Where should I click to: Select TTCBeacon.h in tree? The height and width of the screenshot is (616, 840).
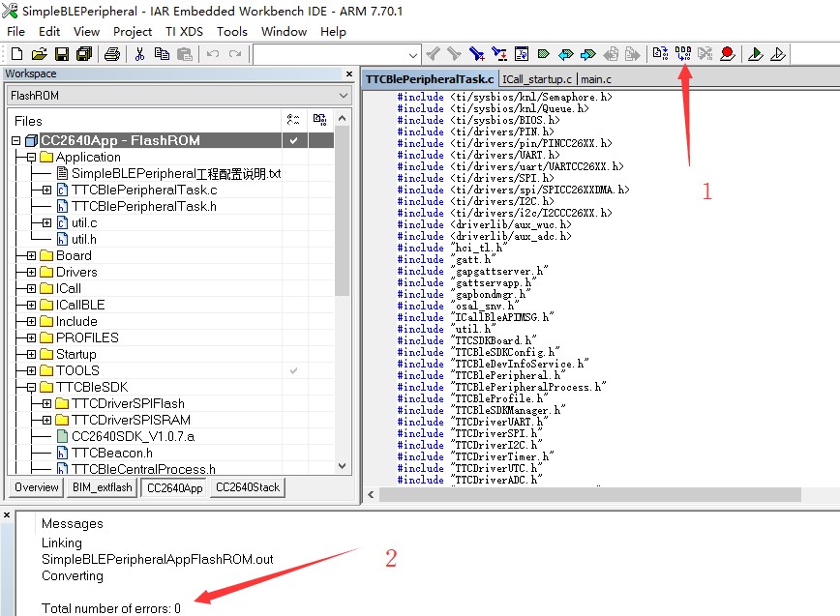pos(112,454)
